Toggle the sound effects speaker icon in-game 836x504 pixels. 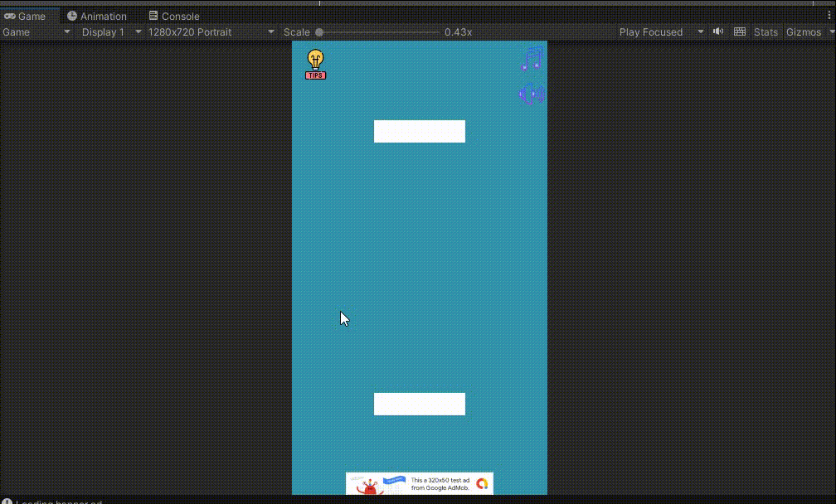tap(531, 94)
